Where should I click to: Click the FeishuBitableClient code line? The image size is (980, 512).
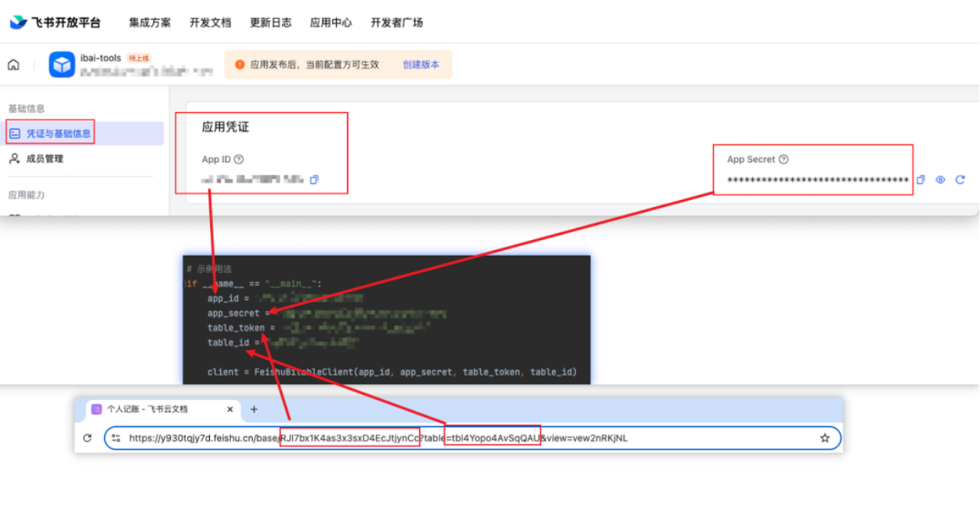[x=392, y=372]
